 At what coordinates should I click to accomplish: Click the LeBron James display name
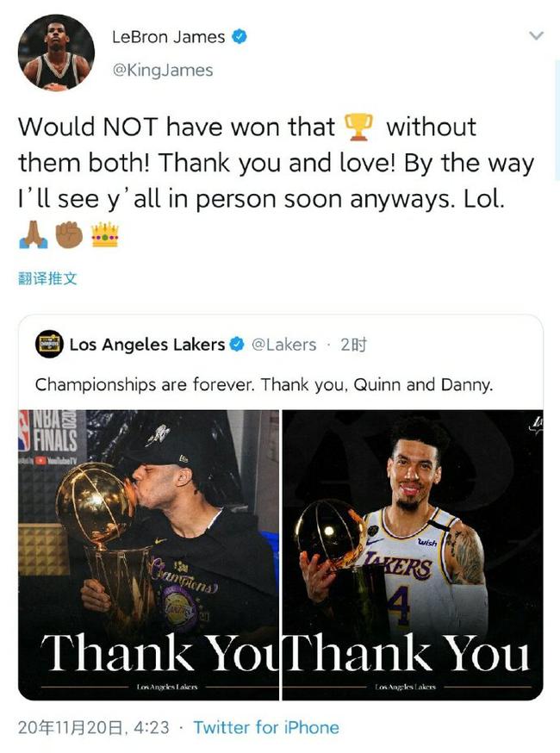click(169, 37)
